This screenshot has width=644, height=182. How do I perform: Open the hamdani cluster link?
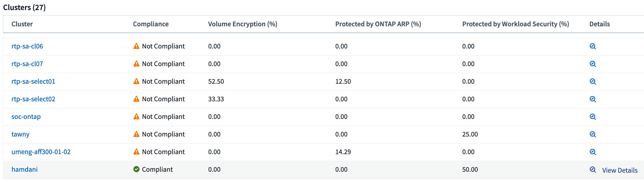point(24,169)
